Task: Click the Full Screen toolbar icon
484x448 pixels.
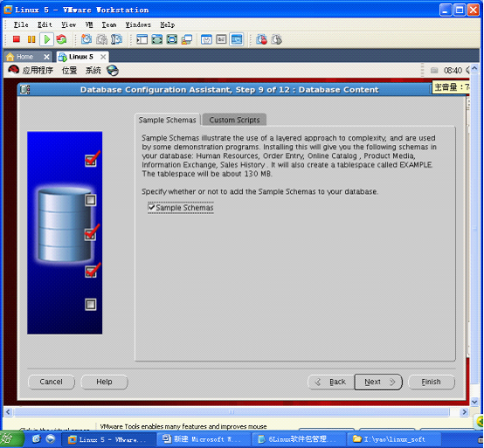Action: point(156,39)
